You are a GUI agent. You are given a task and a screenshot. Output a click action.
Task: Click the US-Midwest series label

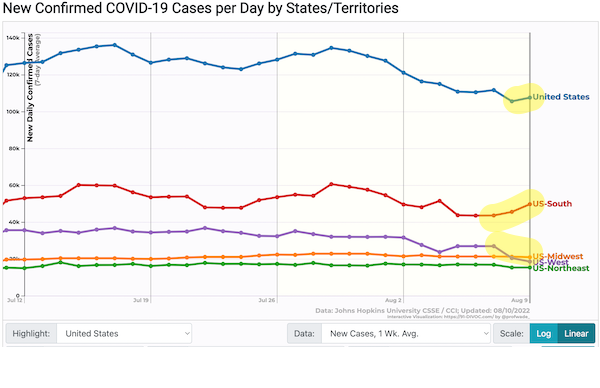pyautogui.click(x=558, y=256)
